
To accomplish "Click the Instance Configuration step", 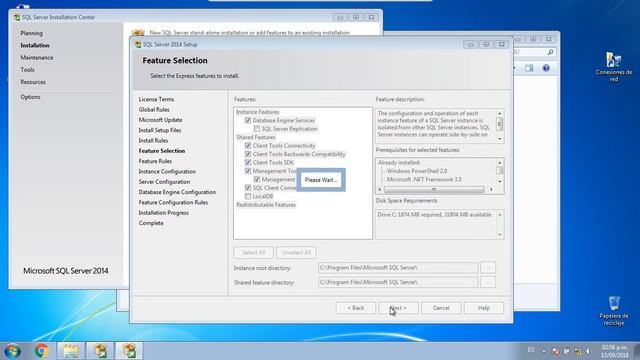I will 167,171.
